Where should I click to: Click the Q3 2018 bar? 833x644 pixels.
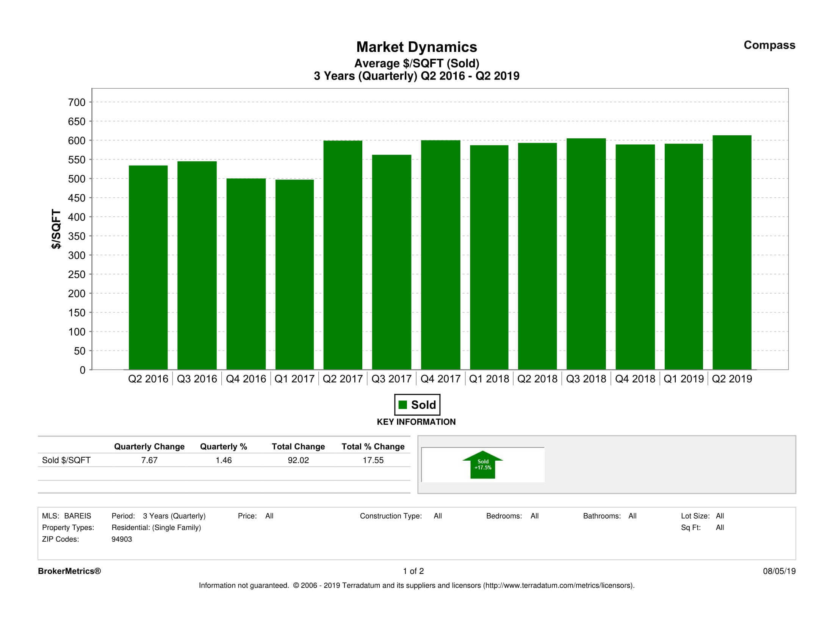click(586, 253)
